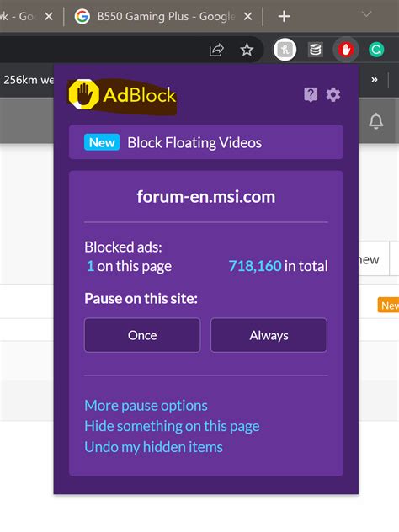Open the AdBlock help question icon
Image resolution: width=399 pixels, height=532 pixels.
(311, 94)
